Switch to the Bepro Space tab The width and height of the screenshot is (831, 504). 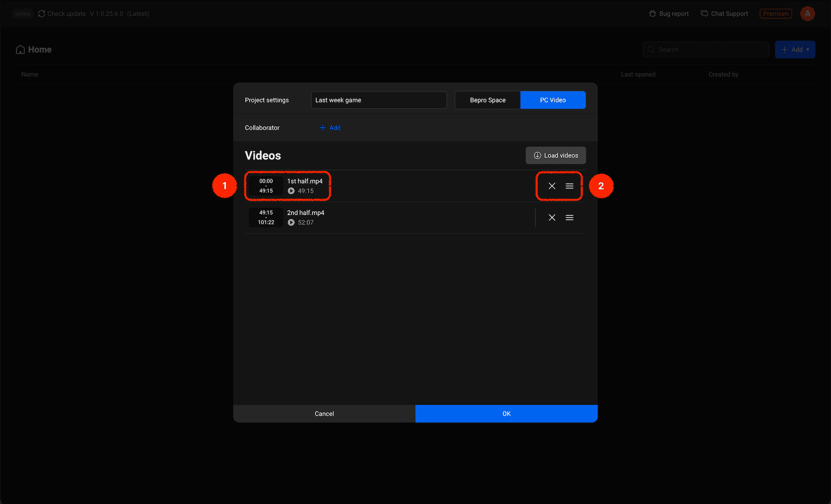[x=488, y=100]
